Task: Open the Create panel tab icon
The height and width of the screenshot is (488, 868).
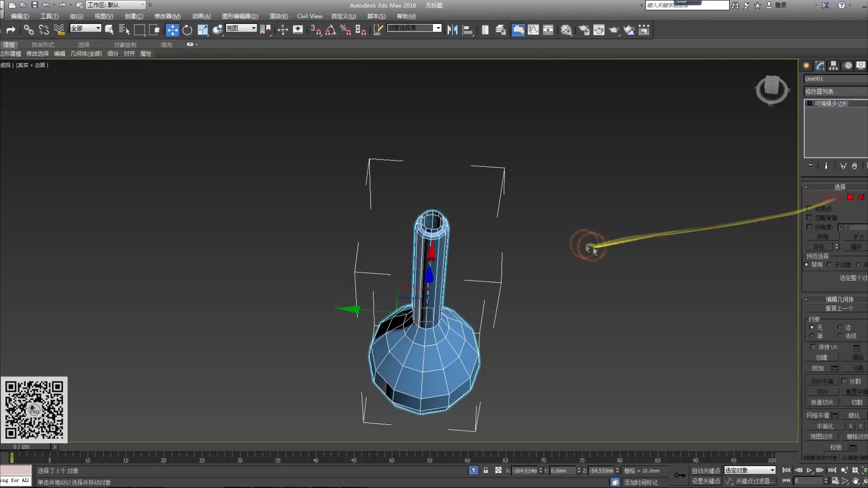Action: 807,66
